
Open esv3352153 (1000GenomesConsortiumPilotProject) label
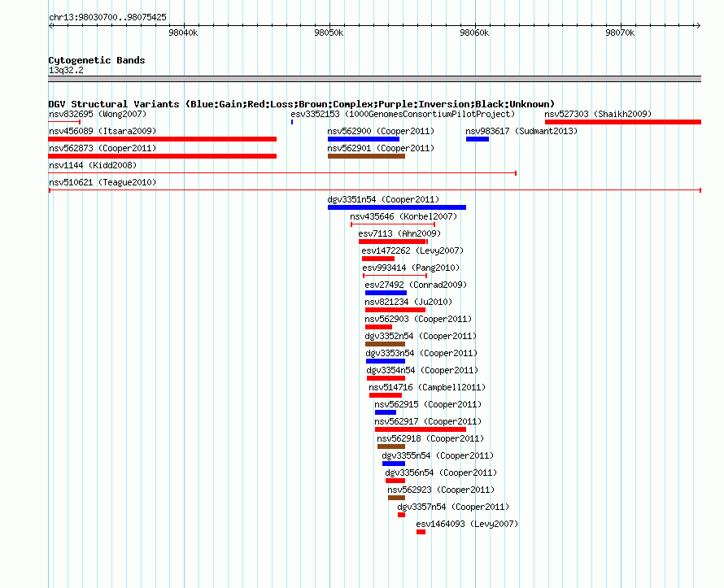pos(403,114)
